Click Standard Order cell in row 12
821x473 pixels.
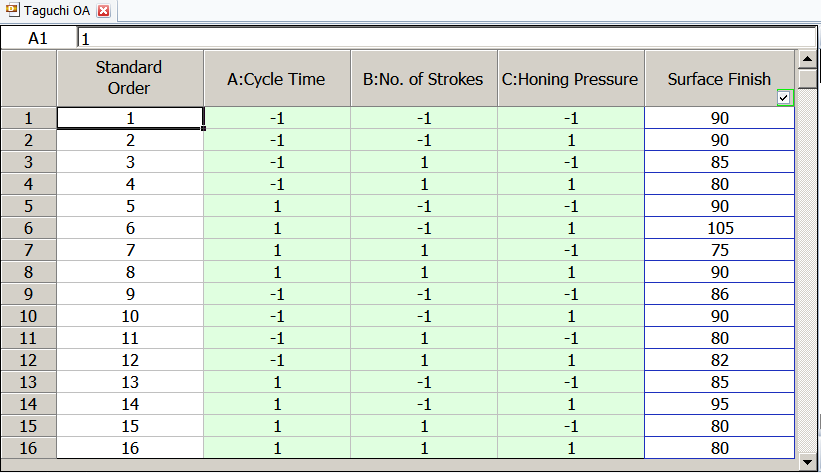tap(130, 360)
